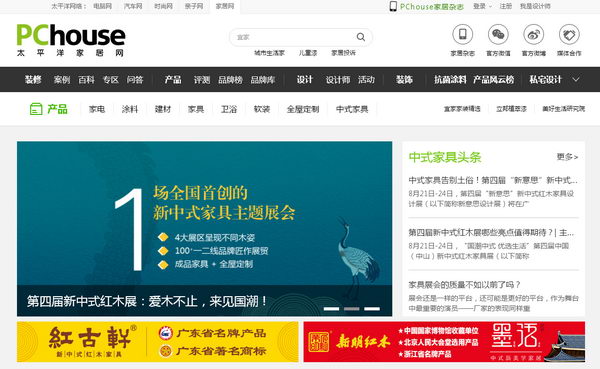Open the 登录 dropdown
This screenshot has height=369, width=600.
[x=482, y=6]
